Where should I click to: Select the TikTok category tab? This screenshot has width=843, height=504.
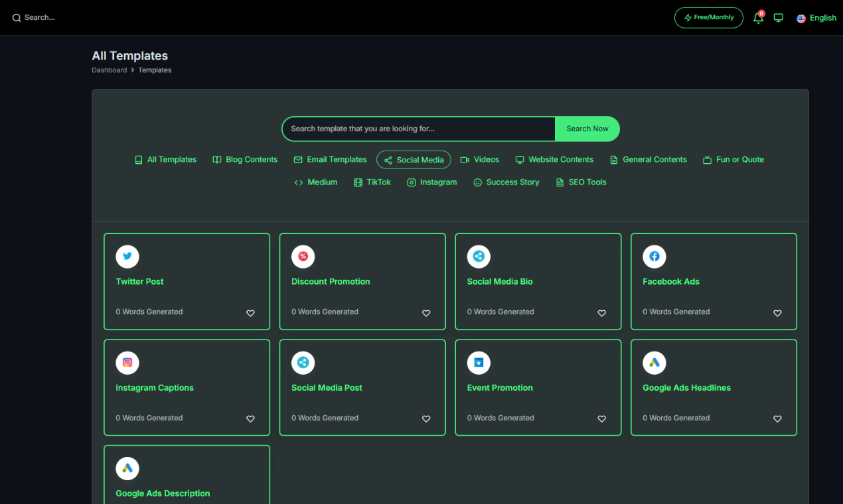[x=372, y=182]
